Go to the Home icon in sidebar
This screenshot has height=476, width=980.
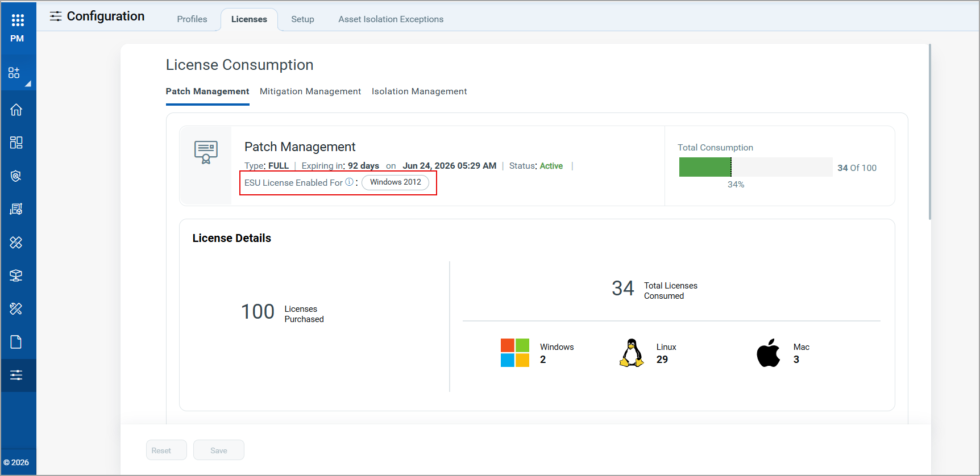click(16, 110)
